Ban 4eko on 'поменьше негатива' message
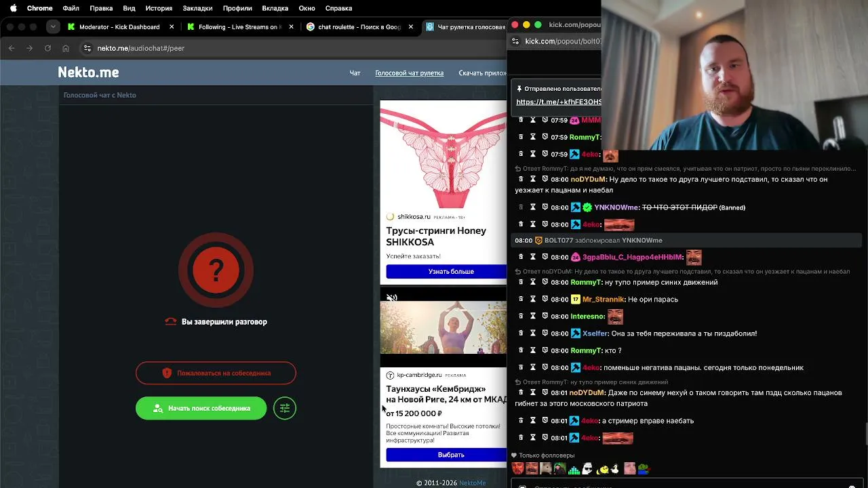The image size is (868, 488). pos(545,367)
